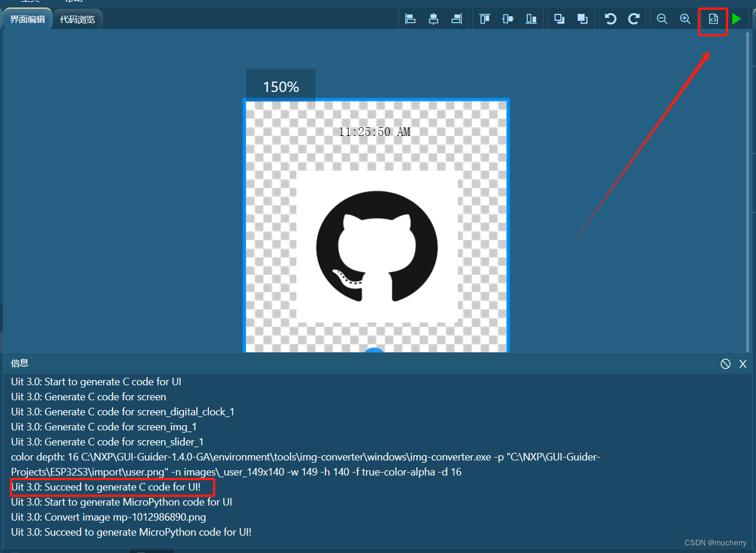Bring the widget to front

tap(559, 19)
